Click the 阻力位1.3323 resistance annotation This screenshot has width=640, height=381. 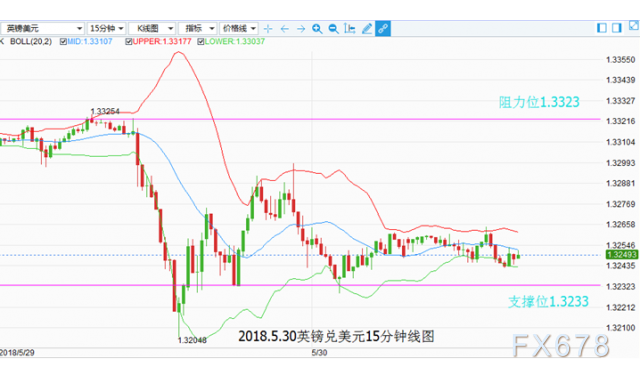[x=539, y=102]
